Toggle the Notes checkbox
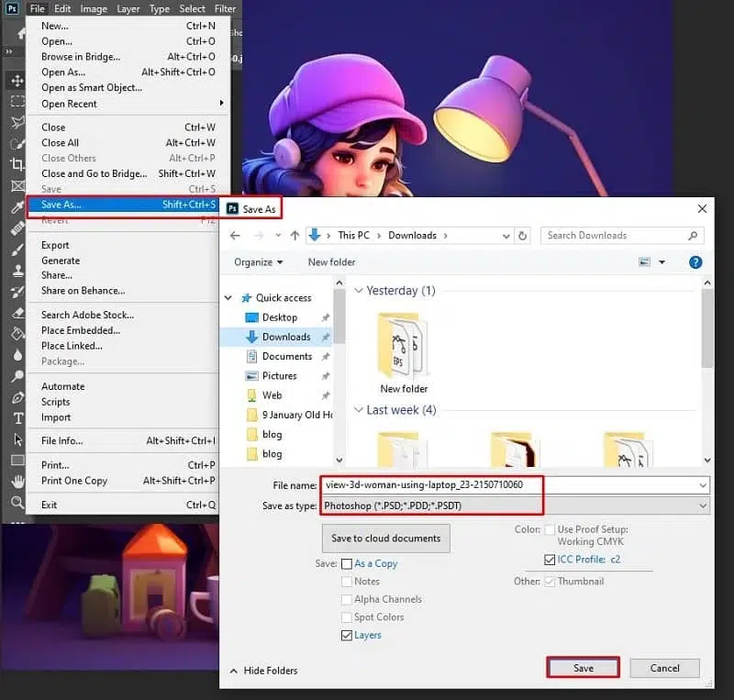This screenshot has width=734, height=700. click(347, 582)
